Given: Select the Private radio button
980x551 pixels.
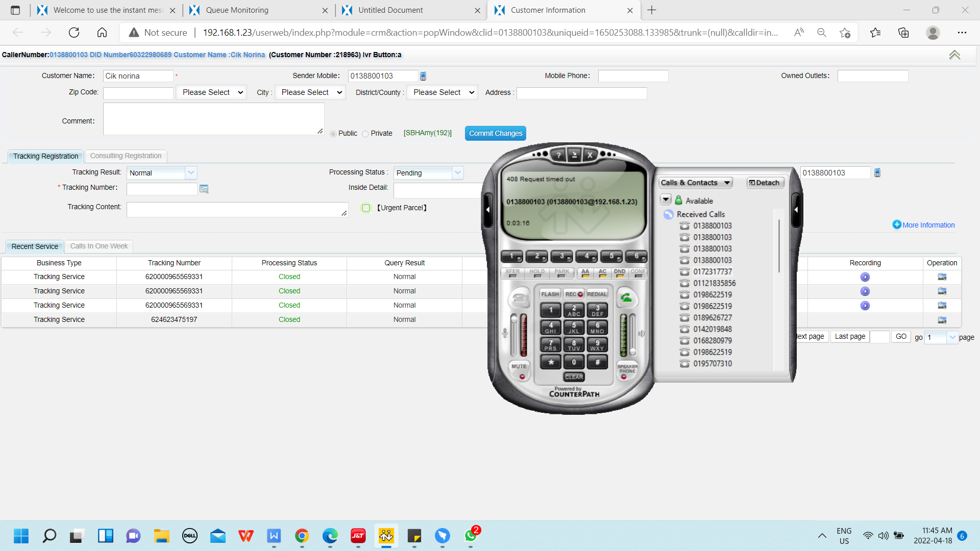Looking at the screenshot, I should [365, 134].
